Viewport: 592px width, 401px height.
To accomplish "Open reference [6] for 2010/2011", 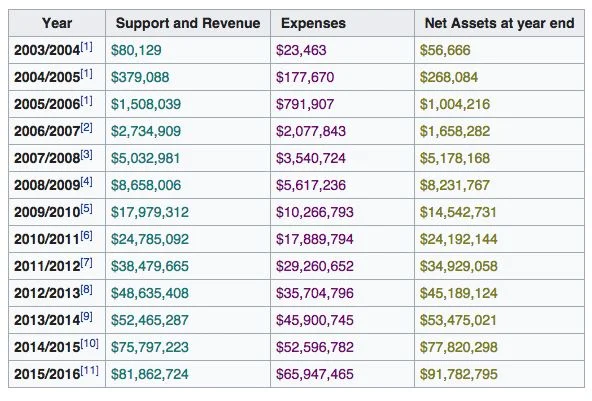I will click(86, 236).
